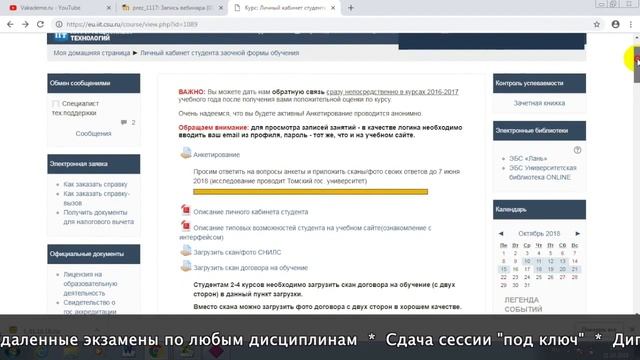The width and height of the screenshot is (640, 360).
Task: Click the avatar of Специалист тех.поддержки
Action: pyautogui.click(x=56, y=104)
